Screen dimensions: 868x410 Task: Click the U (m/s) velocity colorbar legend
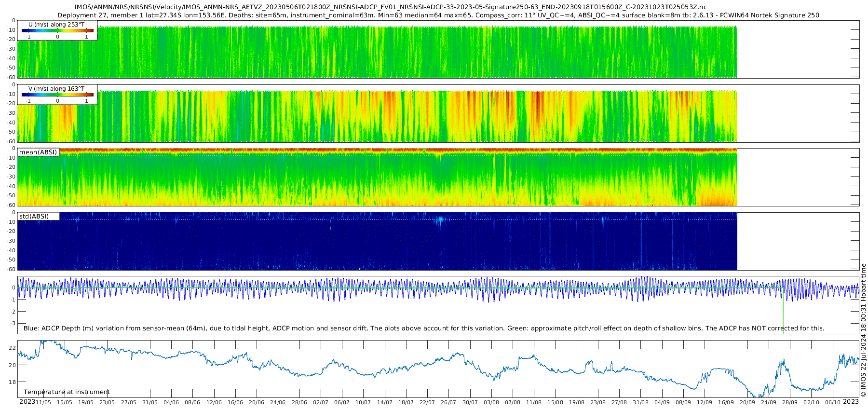pos(57,30)
